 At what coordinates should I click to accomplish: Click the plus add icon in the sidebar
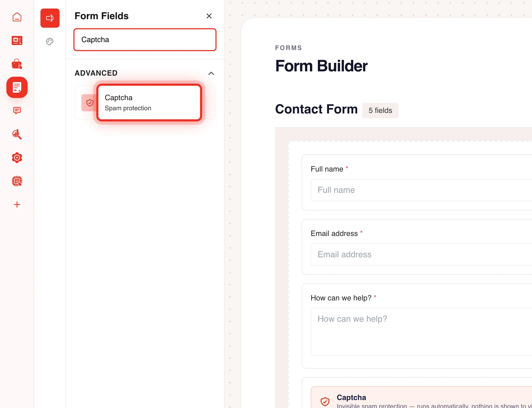17,205
